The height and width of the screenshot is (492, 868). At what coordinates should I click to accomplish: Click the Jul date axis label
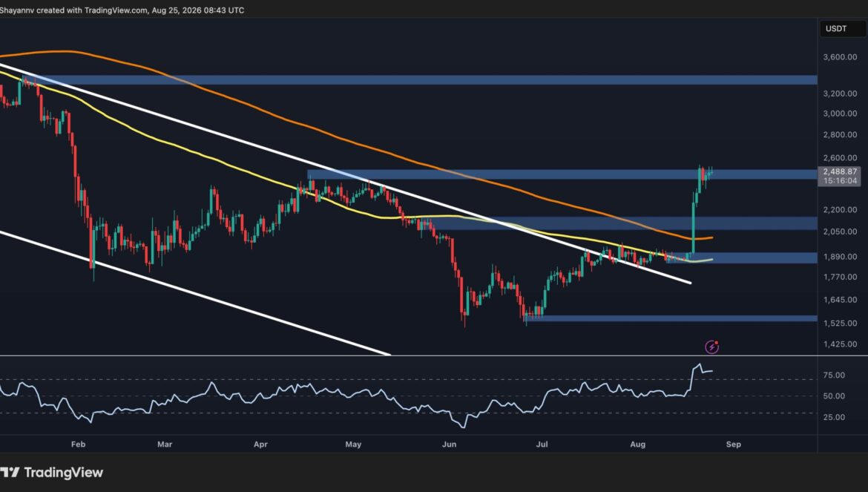[x=542, y=445]
